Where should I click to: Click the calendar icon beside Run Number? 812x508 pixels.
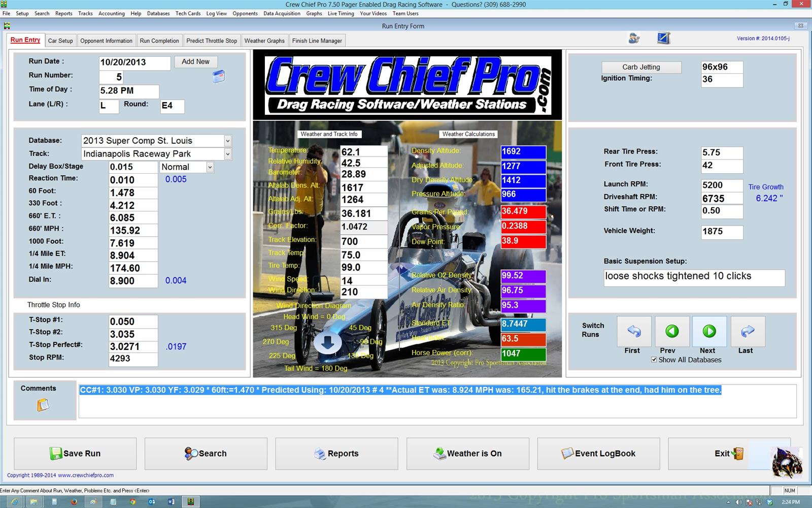[218, 77]
